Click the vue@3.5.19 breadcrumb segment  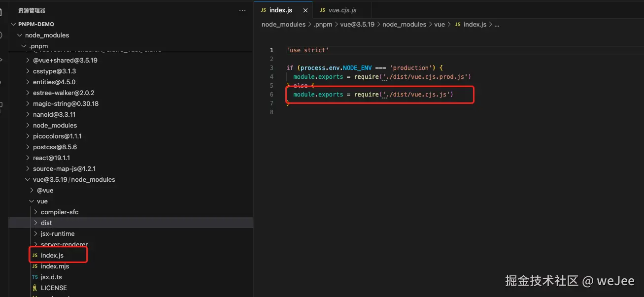(357, 24)
